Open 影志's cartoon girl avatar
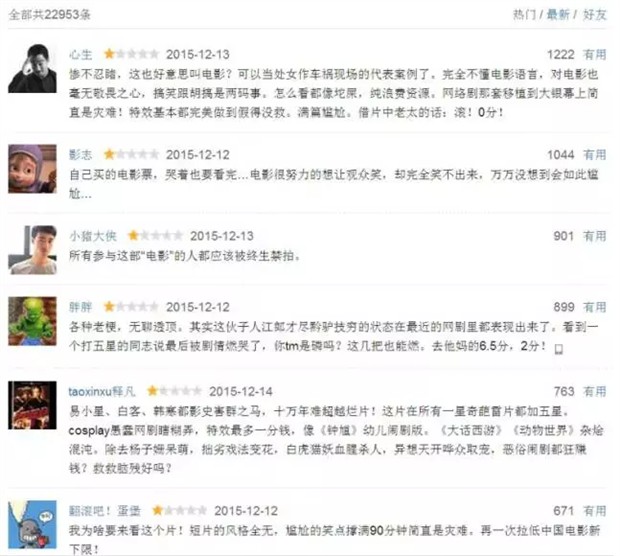The width and height of the screenshot is (620, 556). 32,169
